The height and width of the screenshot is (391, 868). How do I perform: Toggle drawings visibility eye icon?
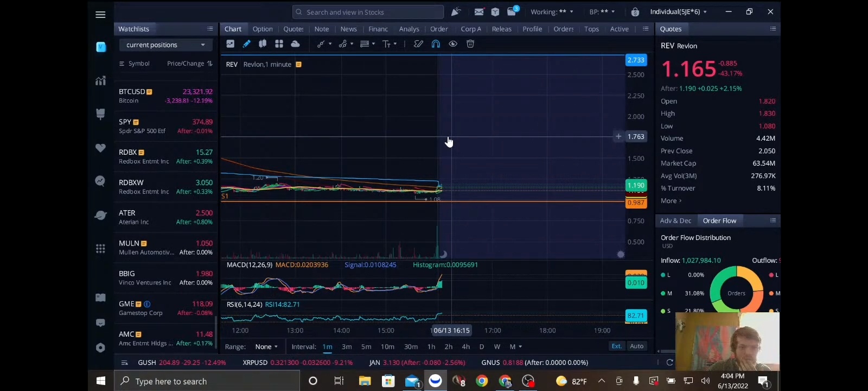click(x=453, y=44)
